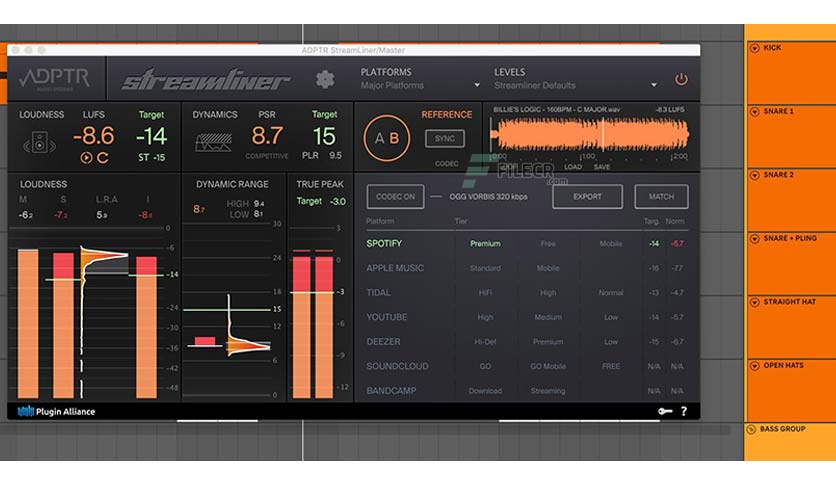Image resolution: width=836 pixels, height=484 pixels.
Task: Click LOAD under the reference waveform
Action: (x=573, y=167)
